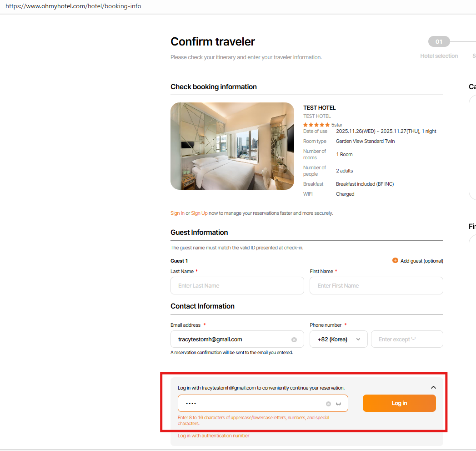Image resolution: width=476 pixels, height=451 pixels.
Task: Clear the password field
Action: pyautogui.click(x=328, y=404)
